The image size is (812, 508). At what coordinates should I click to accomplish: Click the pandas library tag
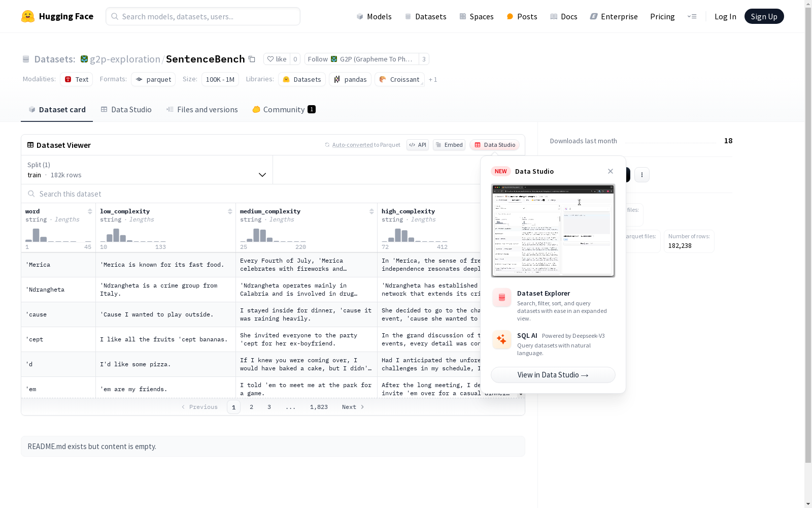click(x=350, y=79)
